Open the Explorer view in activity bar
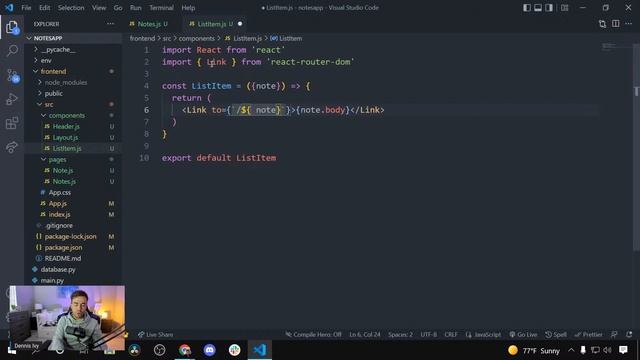Image resolution: width=640 pixels, height=360 pixels. [x=12, y=27]
